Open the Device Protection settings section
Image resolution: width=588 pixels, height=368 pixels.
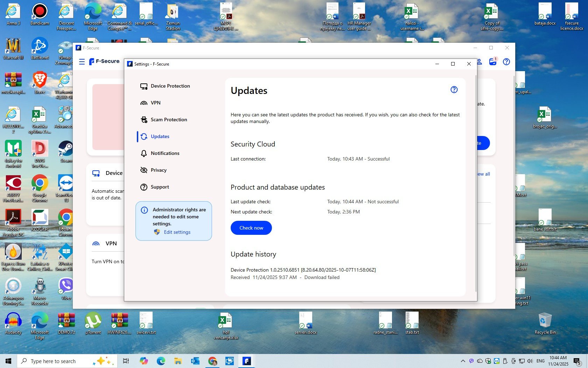[170, 86]
